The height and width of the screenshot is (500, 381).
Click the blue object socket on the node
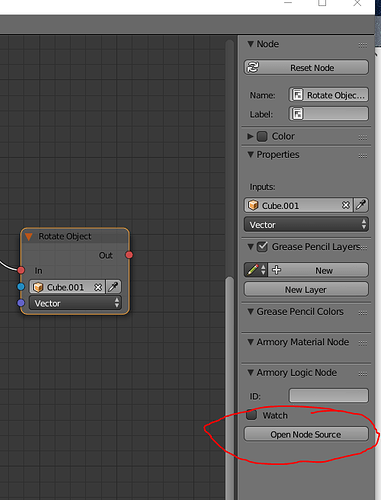click(21, 287)
